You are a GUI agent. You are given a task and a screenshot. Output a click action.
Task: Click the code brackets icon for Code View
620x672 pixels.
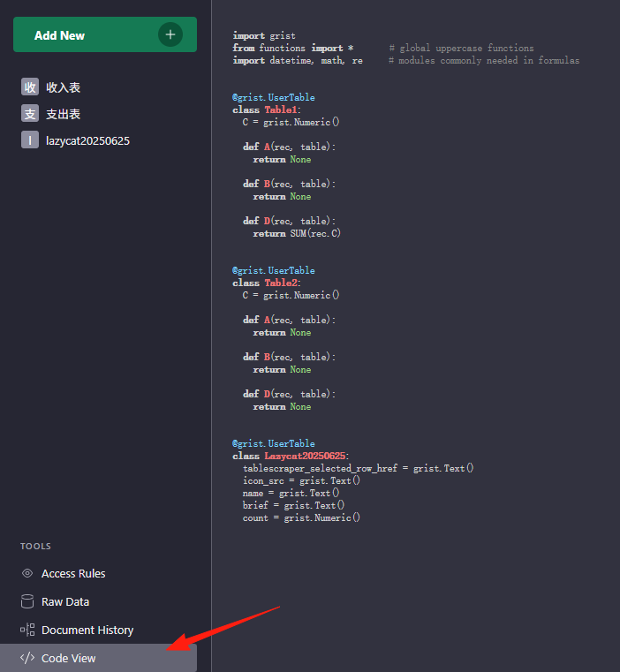pos(27,658)
